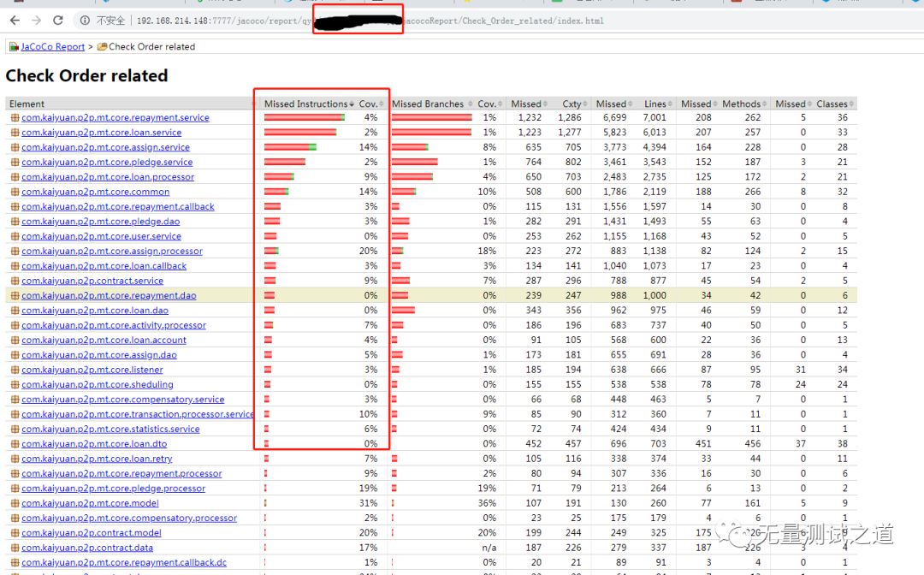Click coverage bar for repayment.service row
This screenshot has width=924, height=575.
304,118
